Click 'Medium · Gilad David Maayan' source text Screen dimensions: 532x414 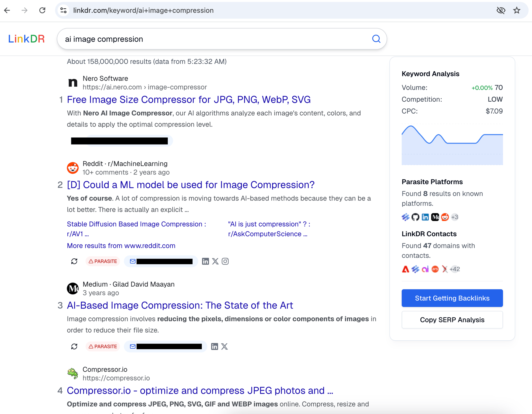pyautogui.click(x=129, y=284)
